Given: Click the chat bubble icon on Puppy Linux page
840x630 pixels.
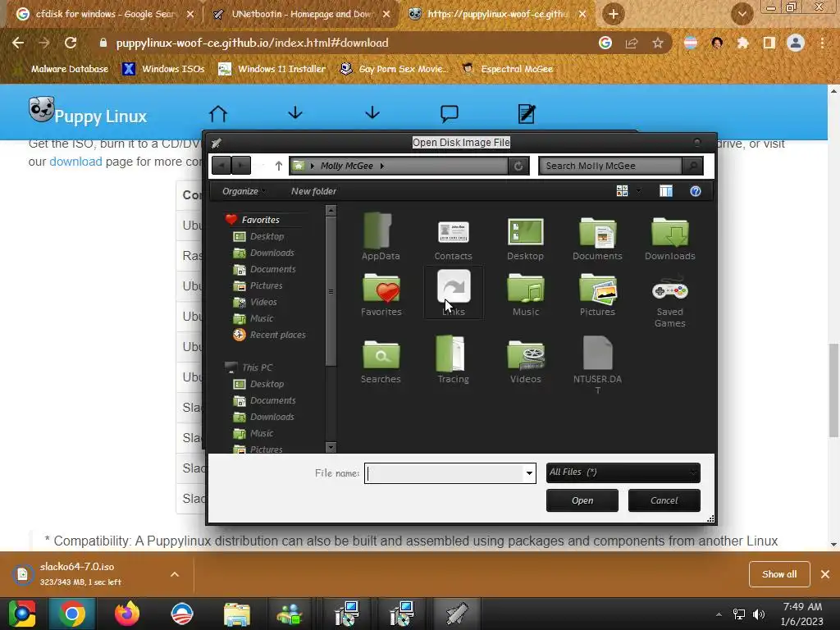Looking at the screenshot, I should [x=449, y=113].
